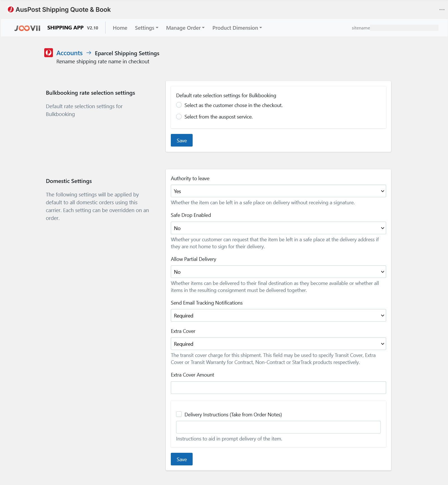Open the Allow Partial Delivery dropdown
This screenshot has width=448, height=485.
coord(278,272)
